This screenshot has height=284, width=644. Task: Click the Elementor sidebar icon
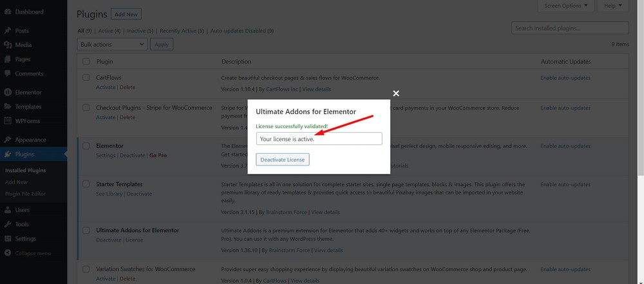click(7, 93)
